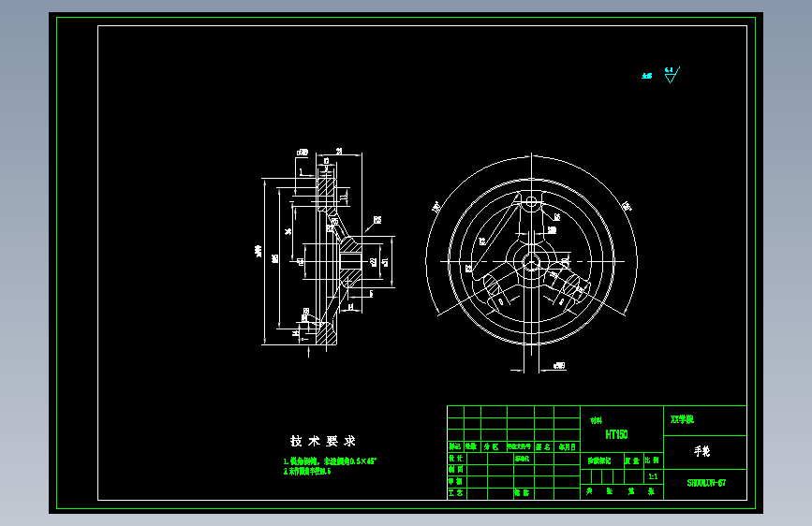Select first technical requirement line about 0.5×45° chamfer
The image size is (812, 526).
(x=330, y=460)
